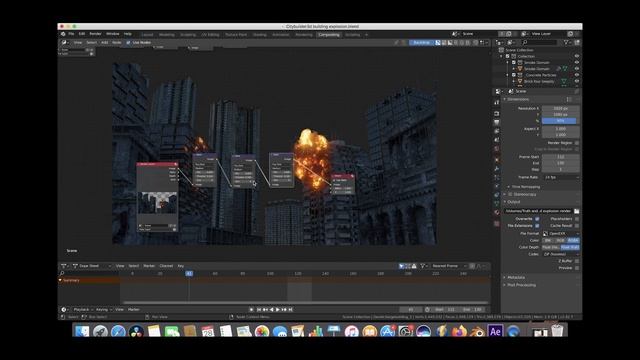The image size is (640, 360).
Task: Hide the Concrete Particles collection
Action: click(577, 75)
